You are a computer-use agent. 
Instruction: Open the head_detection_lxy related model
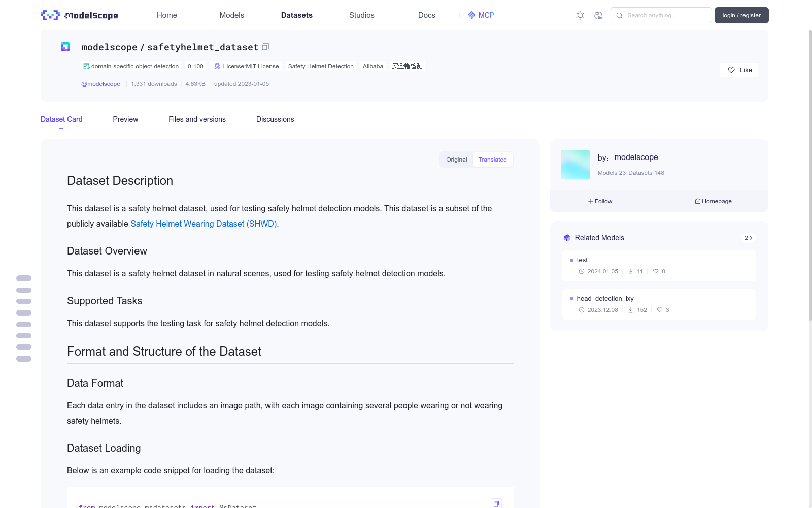[x=605, y=299]
